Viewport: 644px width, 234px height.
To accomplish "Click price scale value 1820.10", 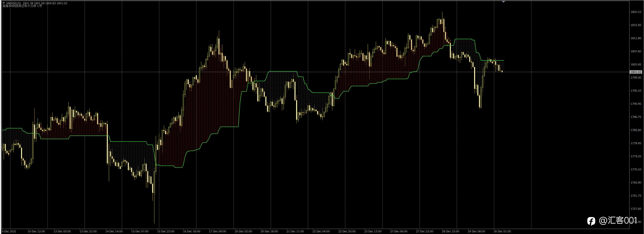I will 636,12.
